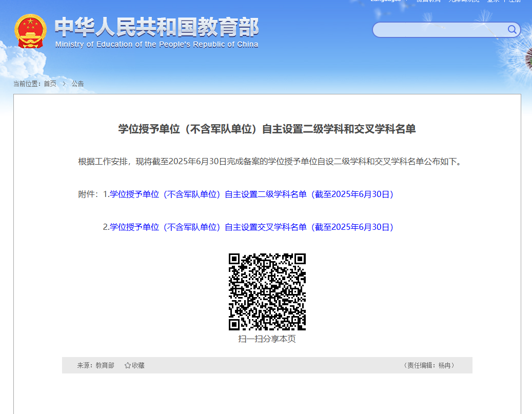Viewport: 532px width, 414px height.
Task: Select 首页 in the breadcrumb
Action: point(49,84)
